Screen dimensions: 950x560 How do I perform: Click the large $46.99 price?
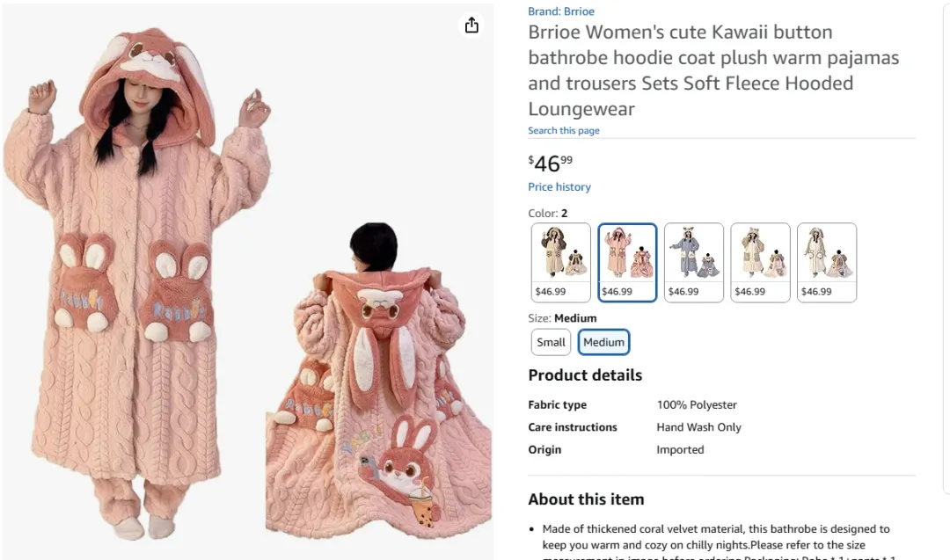tap(551, 164)
